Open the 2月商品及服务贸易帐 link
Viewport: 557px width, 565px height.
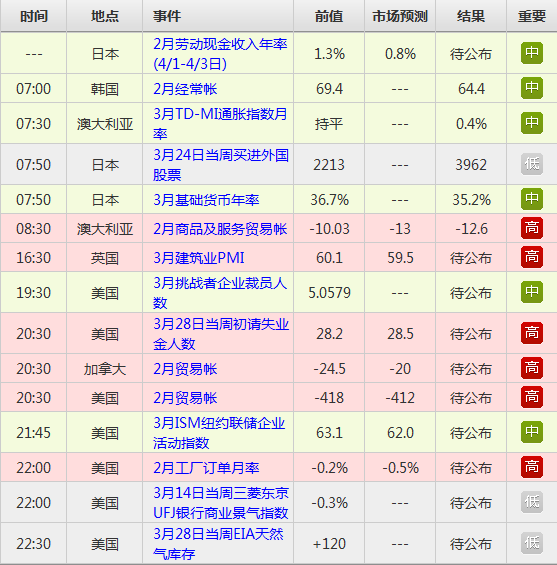220,229
